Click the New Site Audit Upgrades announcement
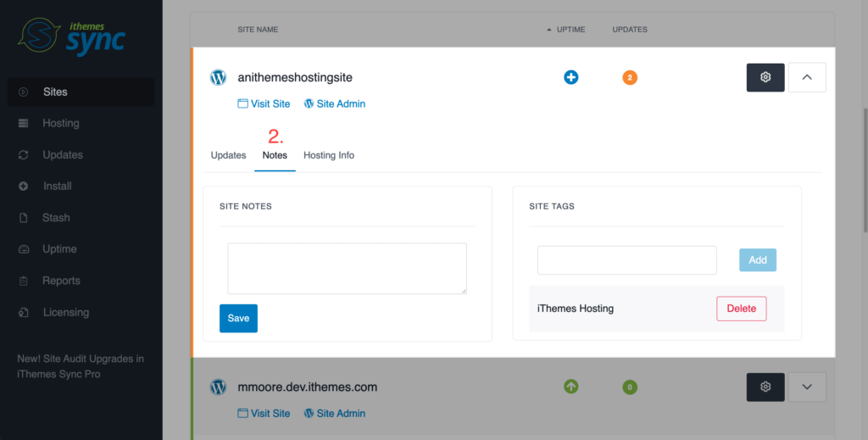The width and height of the screenshot is (868, 440). point(81,366)
